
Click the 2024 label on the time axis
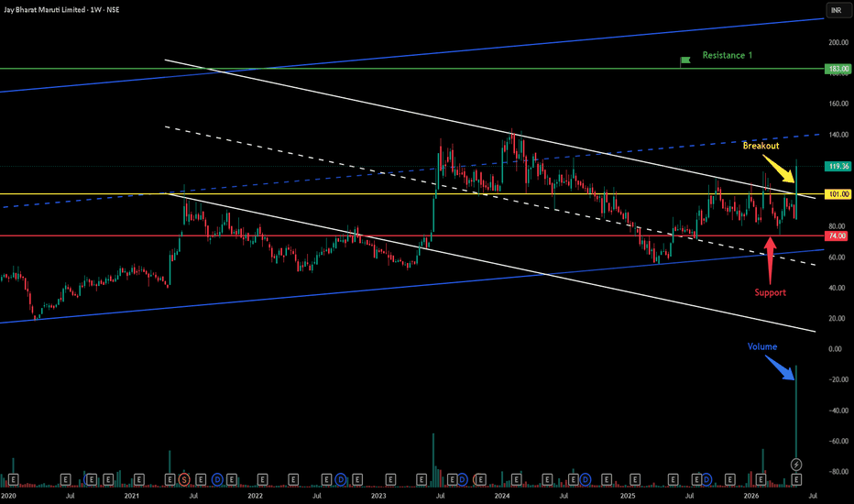pyautogui.click(x=501, y=496)
